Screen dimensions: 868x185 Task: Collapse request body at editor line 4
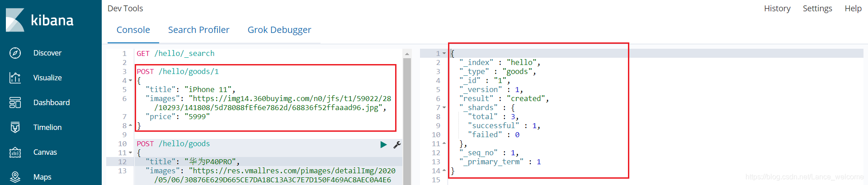pos(131,80)
